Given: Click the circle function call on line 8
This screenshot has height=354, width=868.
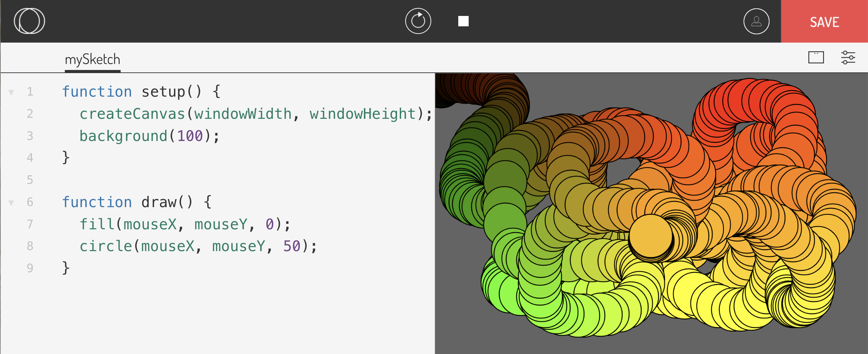Looking at the screenshot, I should tap(106, 246).
